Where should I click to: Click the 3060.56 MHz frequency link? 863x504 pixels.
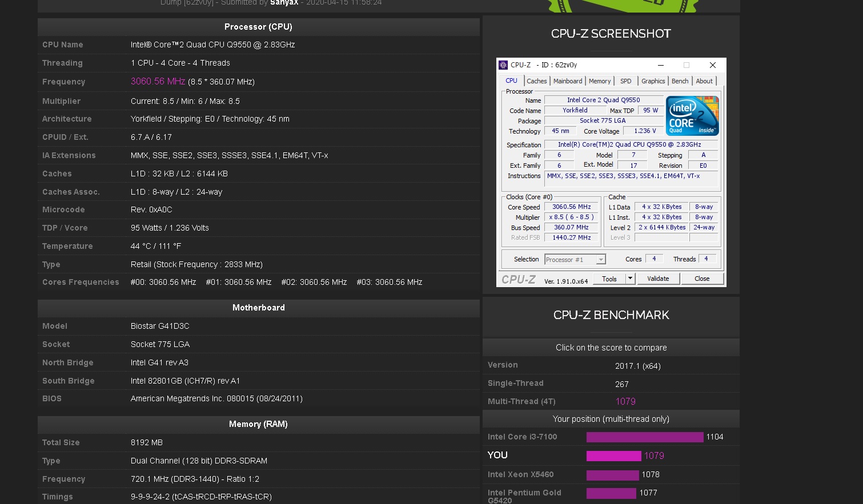158,82
